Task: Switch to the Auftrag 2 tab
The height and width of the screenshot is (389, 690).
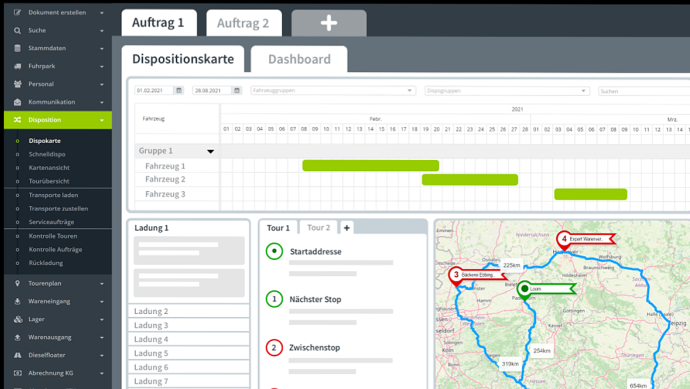Action: pyautogui.click(x=244, y=23)
